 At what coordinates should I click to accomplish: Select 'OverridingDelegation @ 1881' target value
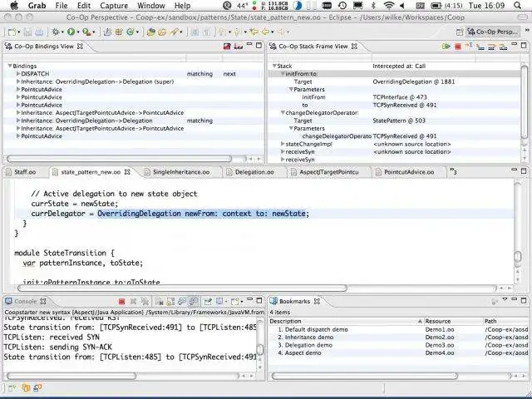(x=414, y=81)
